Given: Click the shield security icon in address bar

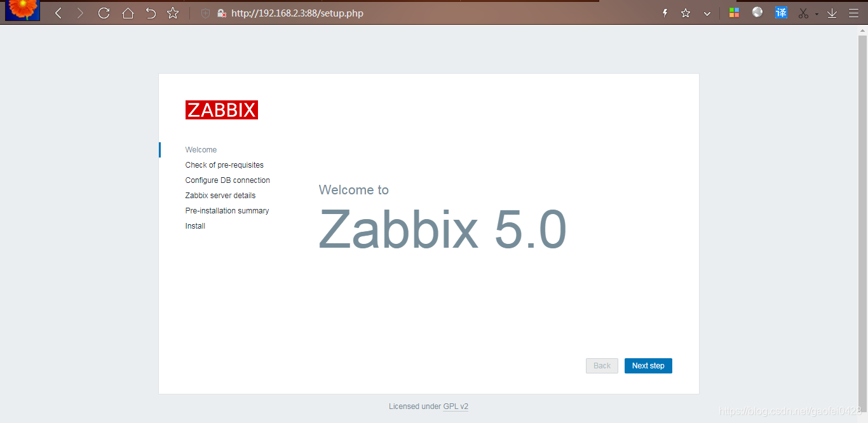Looking at the screenshot, I should (x=205, y=13).
